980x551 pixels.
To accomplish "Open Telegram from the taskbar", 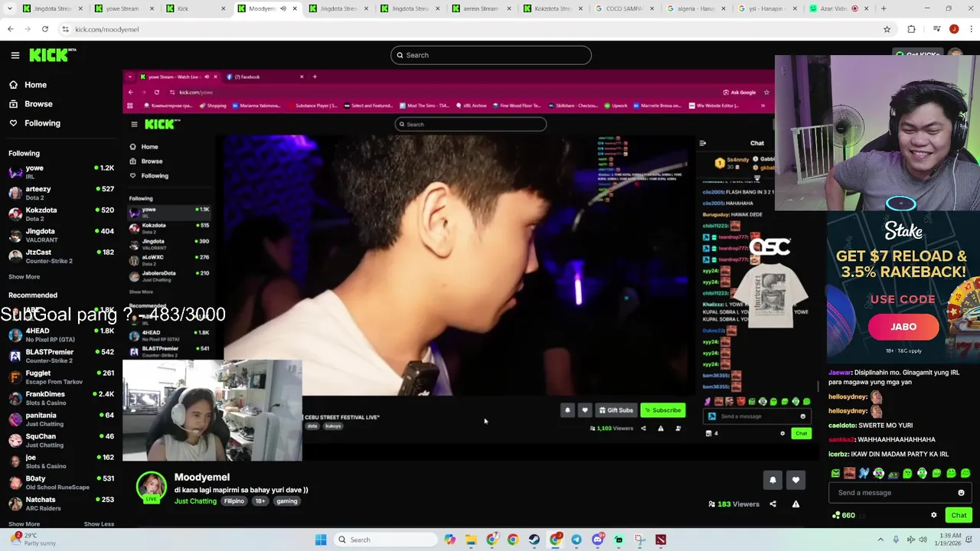I will tap(577, 540).
